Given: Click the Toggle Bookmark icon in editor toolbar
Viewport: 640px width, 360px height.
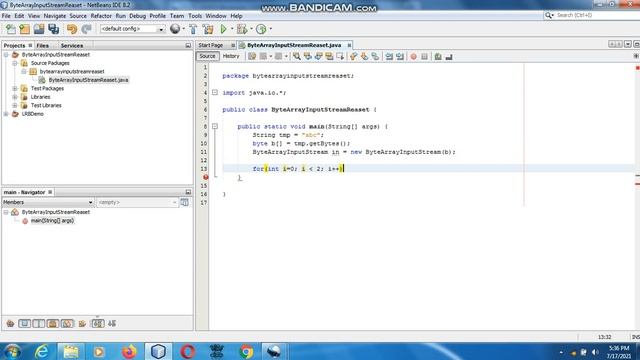Looking at the screenshot, I should (x=375, y=56).
